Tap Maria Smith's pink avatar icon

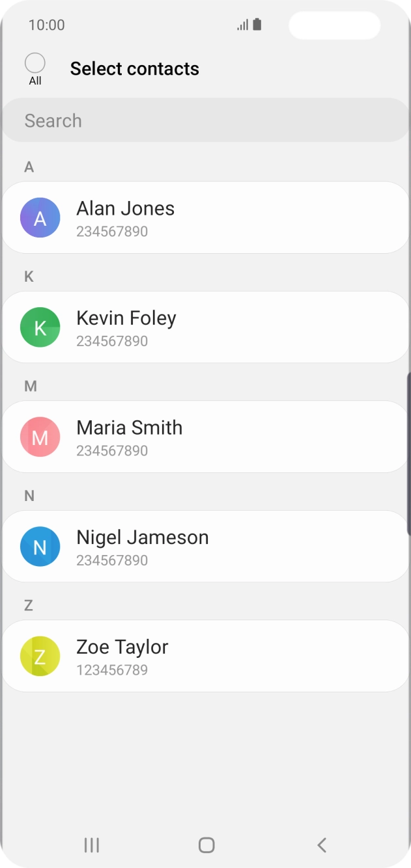40,437
